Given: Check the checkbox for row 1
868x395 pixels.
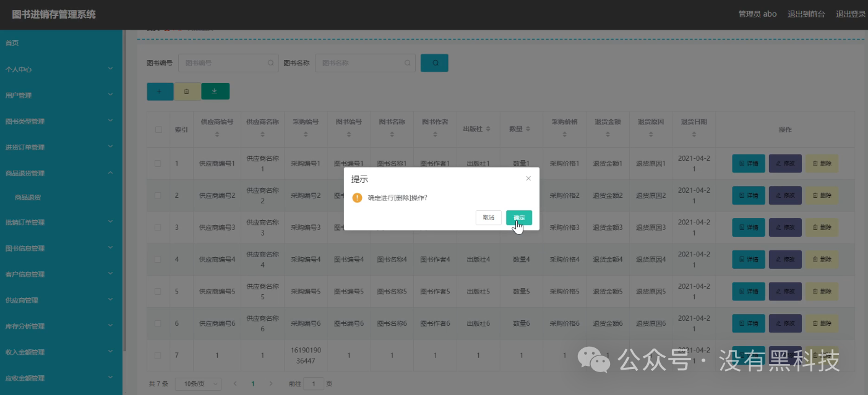Looking at the screenshot, I should click(x=158, y=163).
